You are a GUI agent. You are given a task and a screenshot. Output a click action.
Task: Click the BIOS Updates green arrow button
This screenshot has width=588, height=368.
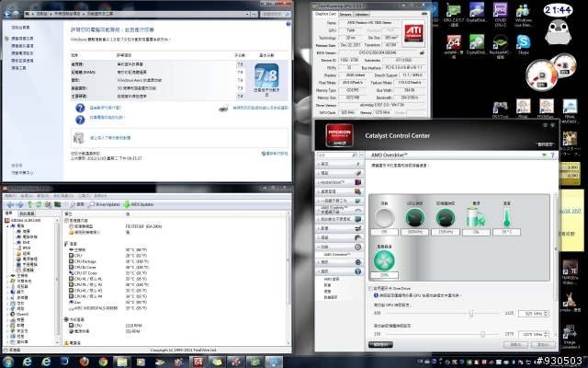139,204
